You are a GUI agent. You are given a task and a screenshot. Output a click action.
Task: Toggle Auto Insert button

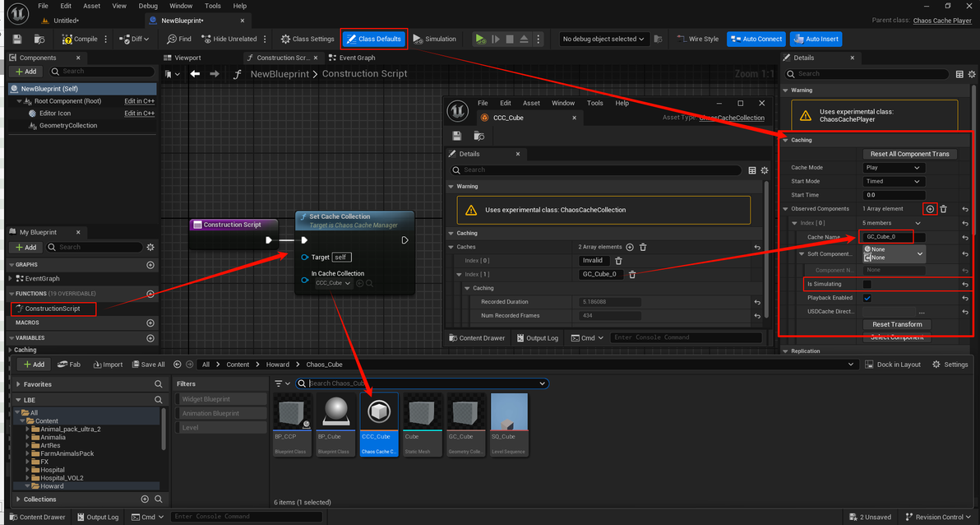point(816,39)
